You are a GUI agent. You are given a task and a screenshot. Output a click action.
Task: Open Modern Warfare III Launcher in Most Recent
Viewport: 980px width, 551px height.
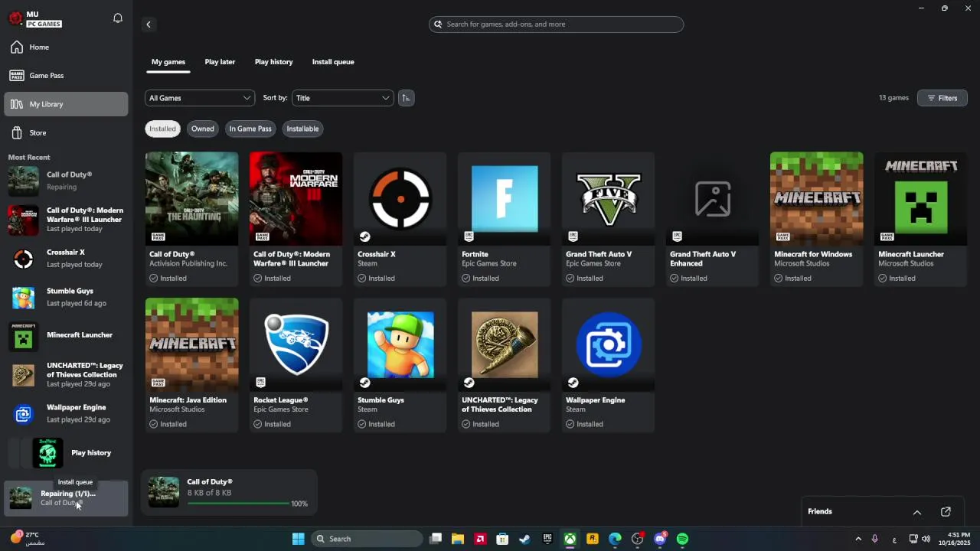coord(66,220)
